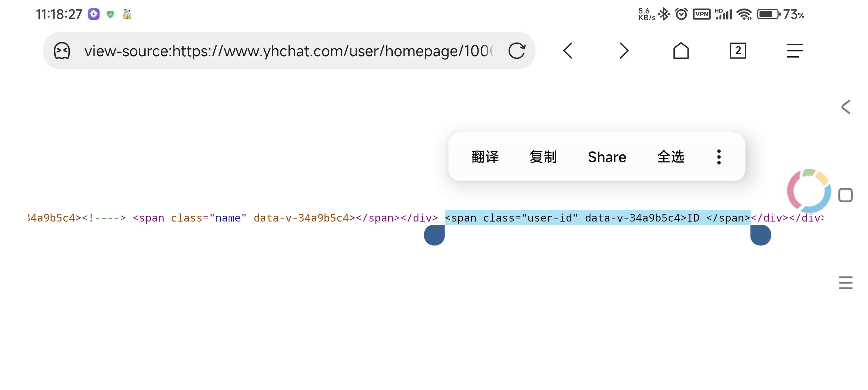Open the browser hamburger menu
Screen dimensions: 868x390
tap(795, 51)
